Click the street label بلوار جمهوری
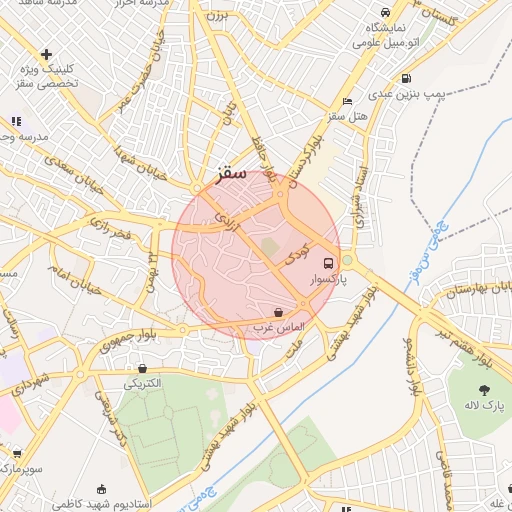The width and height of the screenshot is (512, 512). pos(128,341)
